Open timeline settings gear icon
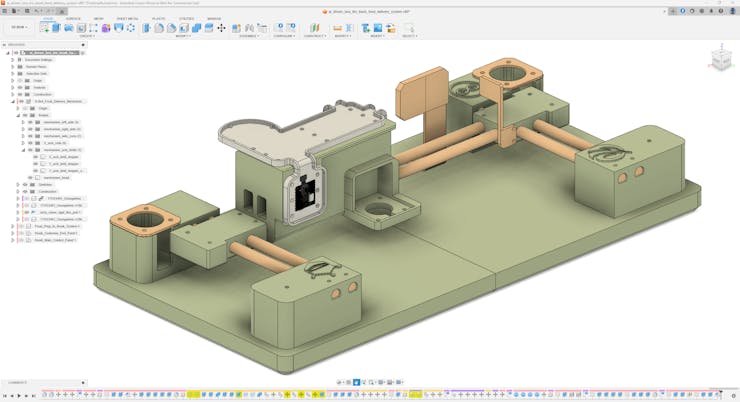Viewport: 740px width, 402px height. tap(734, 395)
